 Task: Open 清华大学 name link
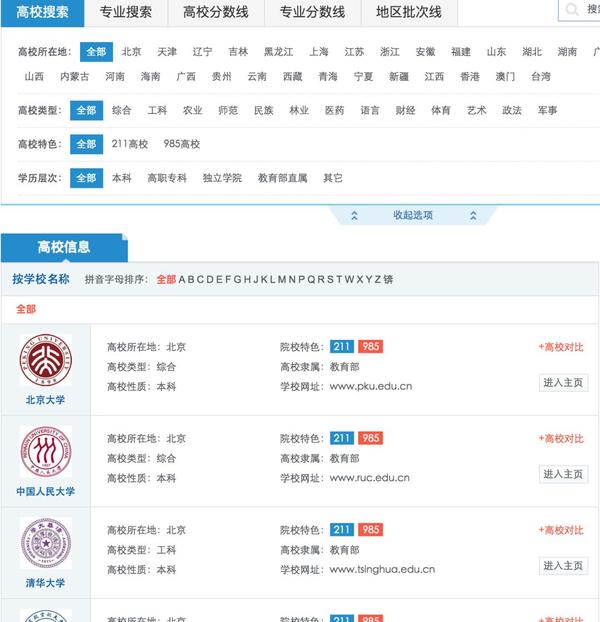click(46, 583)
